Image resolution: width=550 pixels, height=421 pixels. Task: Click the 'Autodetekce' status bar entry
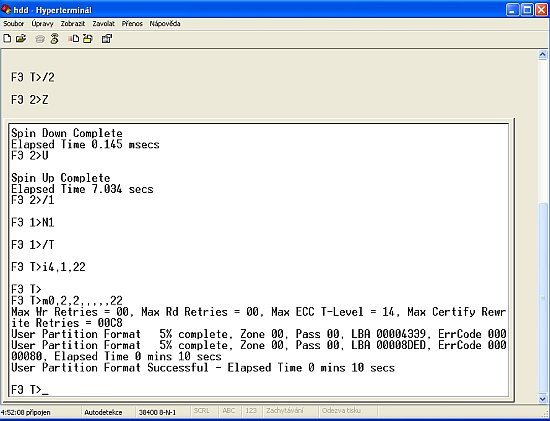click(x=103, y=412)
